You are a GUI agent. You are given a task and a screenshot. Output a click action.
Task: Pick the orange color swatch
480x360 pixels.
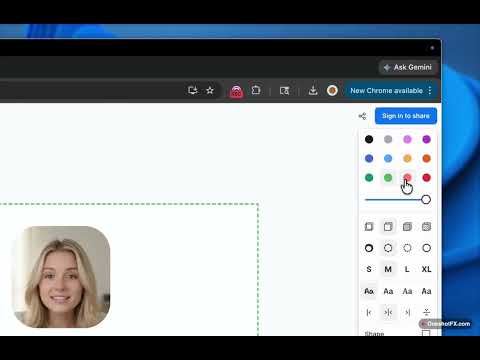click(x=426, y=158)
